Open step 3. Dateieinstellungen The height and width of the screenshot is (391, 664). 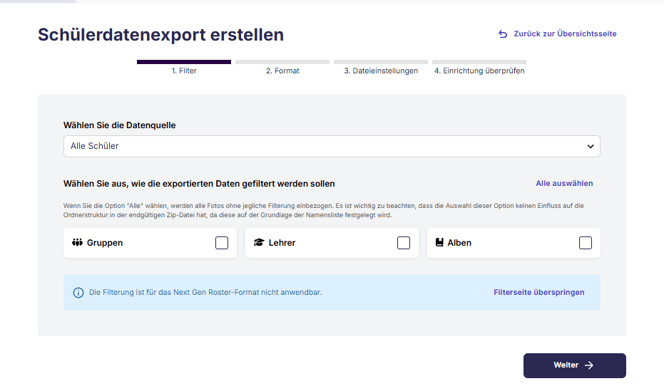pyautogui.click(x=381, y=67)
